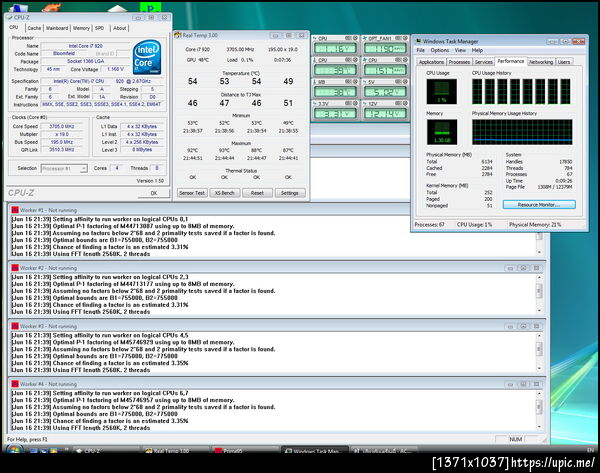Switch to Task Manager Processes tab
Viewport: 600px width, 473px height.
pos(459,62)
